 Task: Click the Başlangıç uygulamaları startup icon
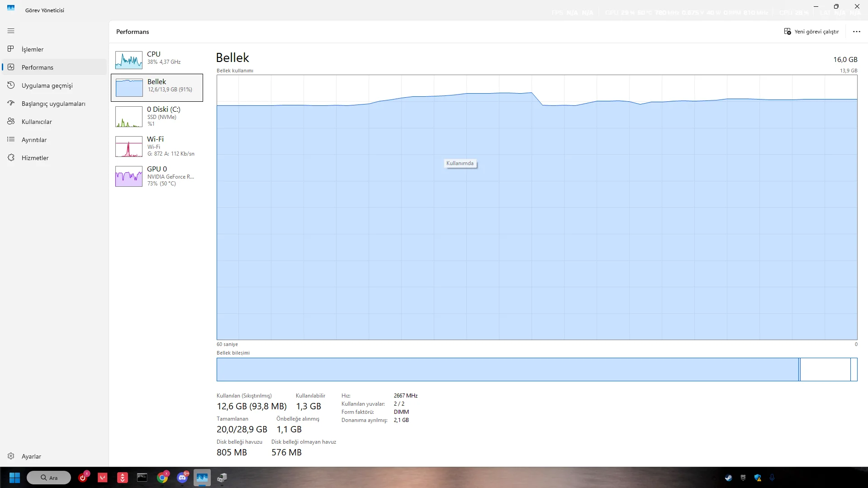click(11, 103)
